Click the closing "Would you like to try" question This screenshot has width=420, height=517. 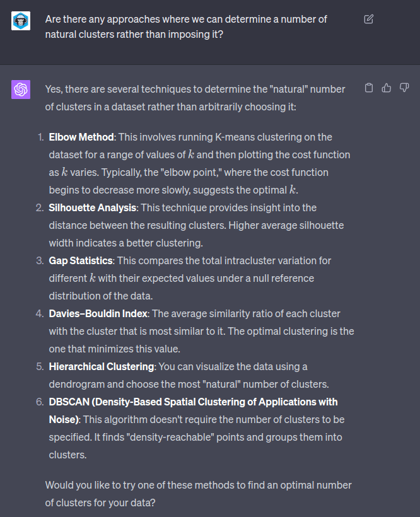(198, 494)
